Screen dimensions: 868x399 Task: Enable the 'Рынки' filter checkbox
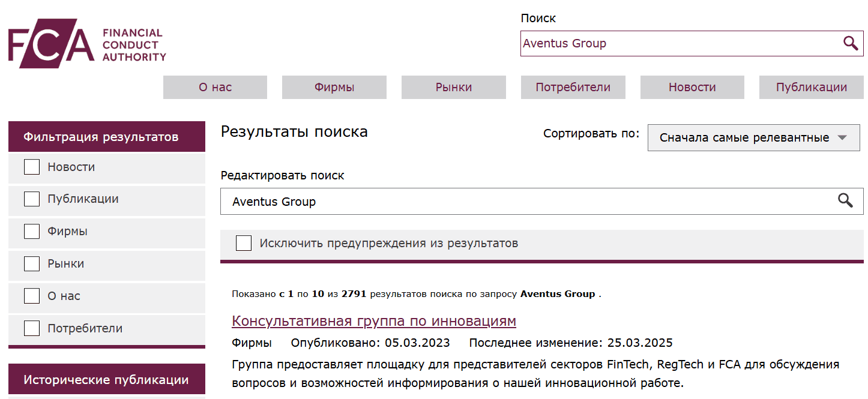click(x=31, y=263)
